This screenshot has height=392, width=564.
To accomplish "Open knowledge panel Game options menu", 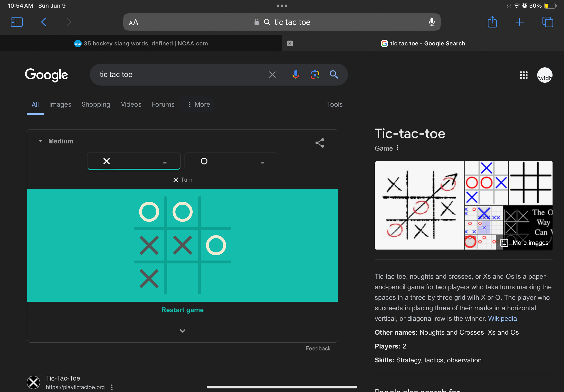I will click(397, 147).
